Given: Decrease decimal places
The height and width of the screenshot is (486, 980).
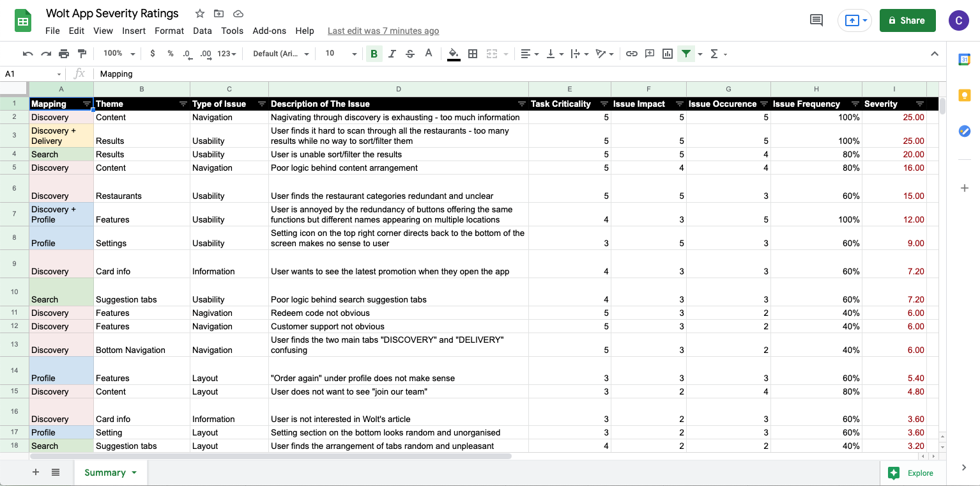Looking at the screenshot, I should pyautogui.click(x=187, y=54).
